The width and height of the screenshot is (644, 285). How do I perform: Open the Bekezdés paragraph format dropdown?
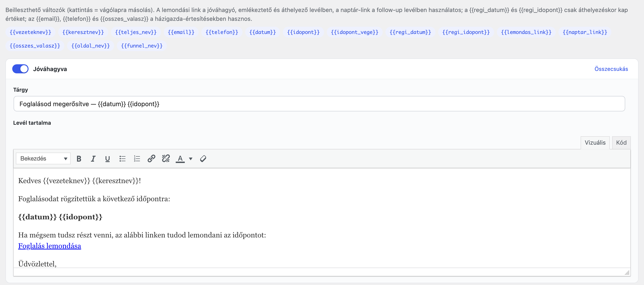tap(43, 158)
